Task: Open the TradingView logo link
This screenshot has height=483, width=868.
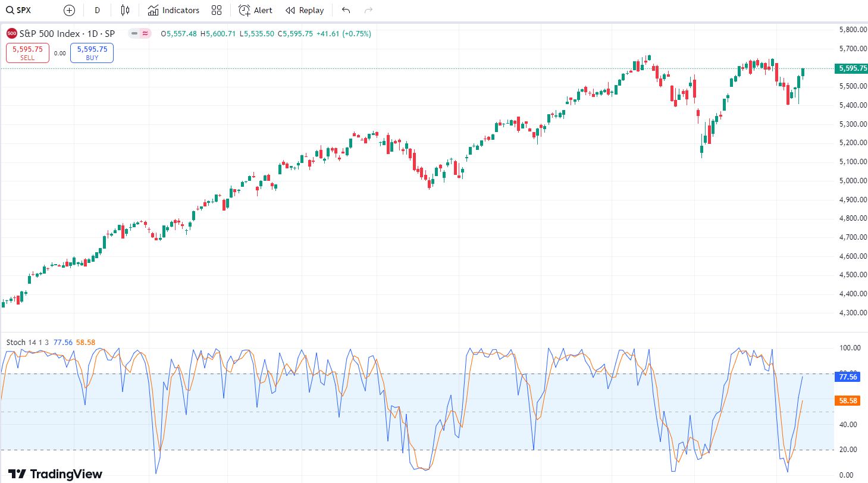Action: (x=55, y=474)
